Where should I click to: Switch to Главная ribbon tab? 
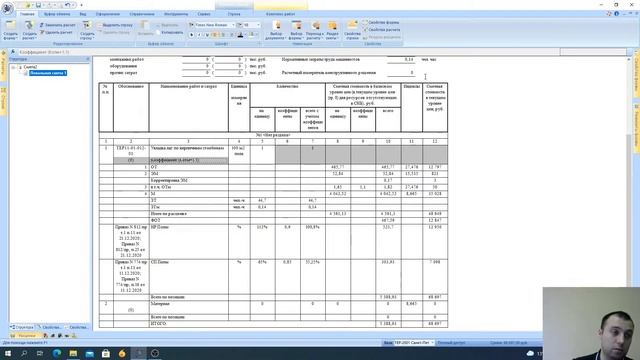point(27,14)
